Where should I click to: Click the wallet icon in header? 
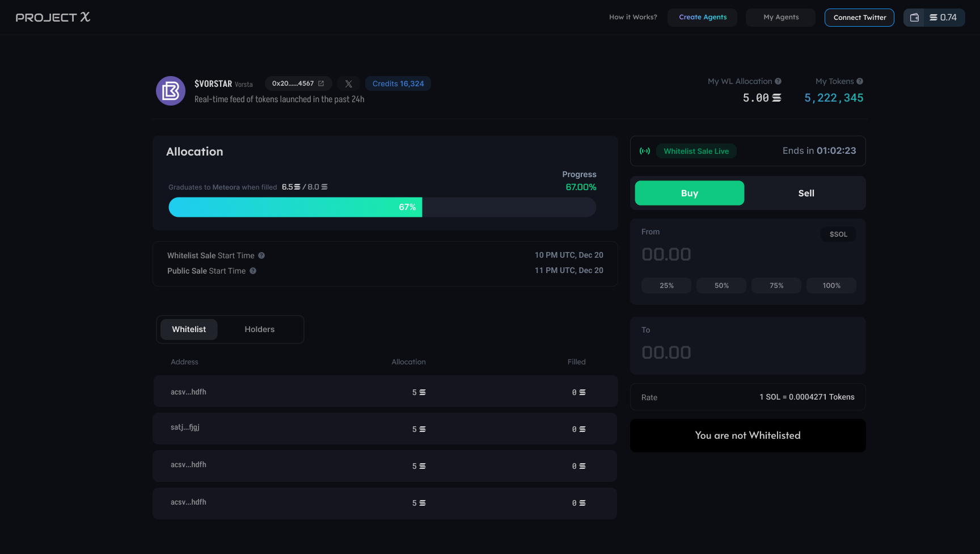(914, 18)
